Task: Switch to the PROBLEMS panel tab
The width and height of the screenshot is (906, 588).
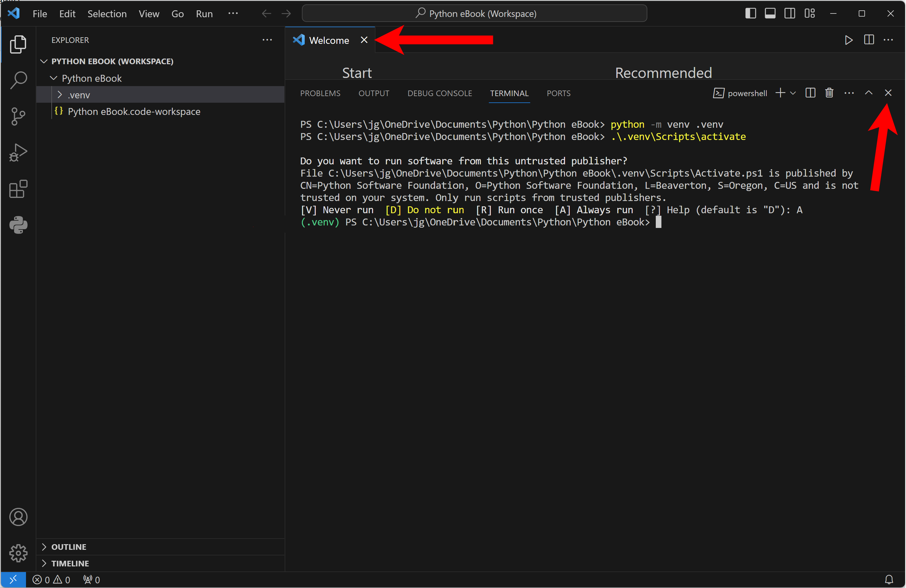Action: pos(320,93)
